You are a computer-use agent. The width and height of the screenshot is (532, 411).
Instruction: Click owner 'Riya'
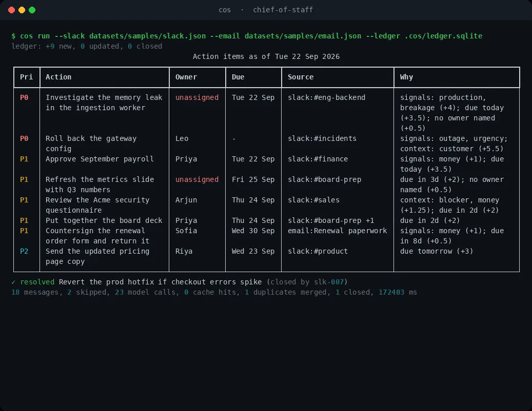click(x=184, y=252)
